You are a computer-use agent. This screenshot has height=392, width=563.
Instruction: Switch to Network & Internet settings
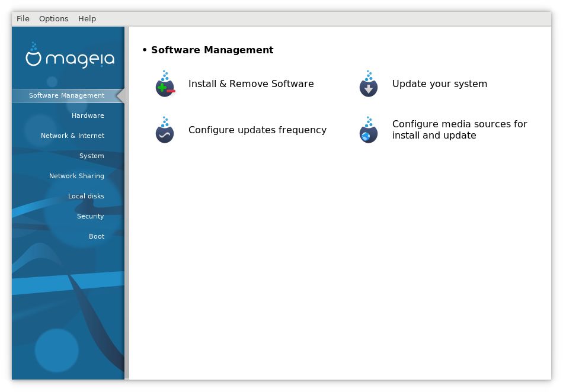pos(72,136)
